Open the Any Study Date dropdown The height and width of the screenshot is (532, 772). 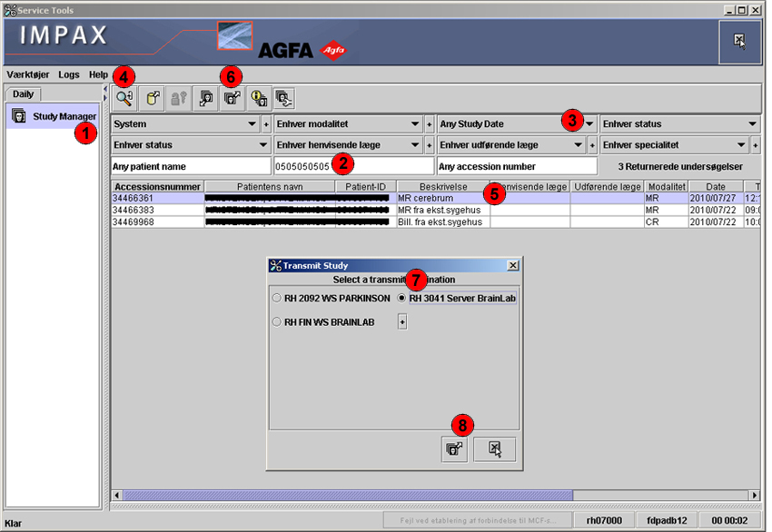pyautogui.click(x=589, y=123)
